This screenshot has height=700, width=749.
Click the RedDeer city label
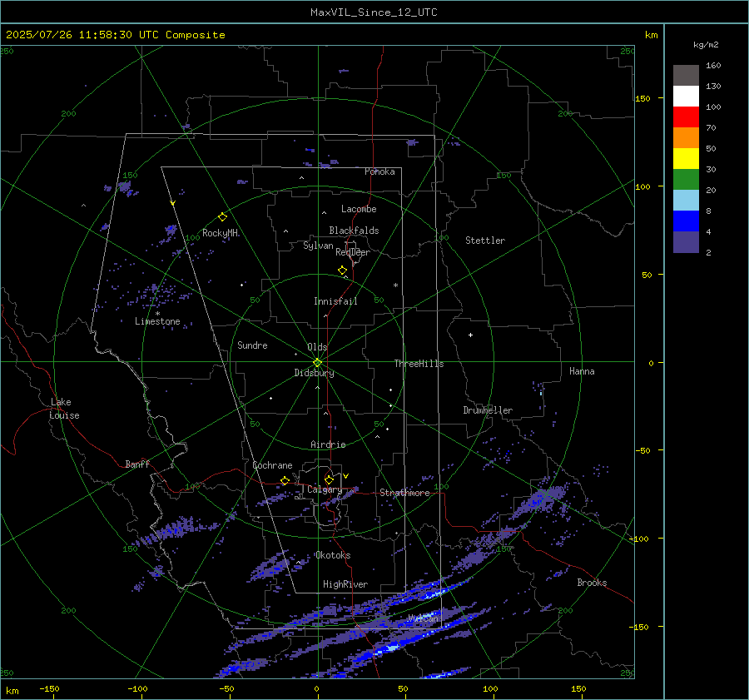click(x=353, y=252)
